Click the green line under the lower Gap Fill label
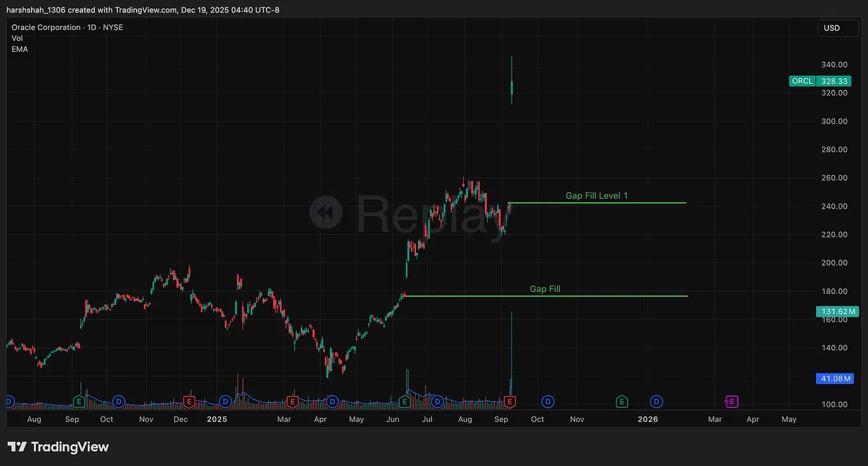The image size is (868, 466). (x=546, y=296)
